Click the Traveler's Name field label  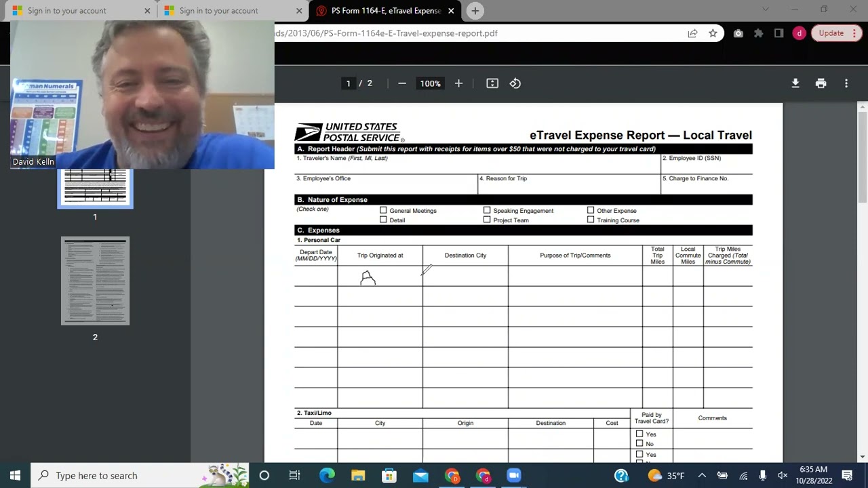click(342, 158)
